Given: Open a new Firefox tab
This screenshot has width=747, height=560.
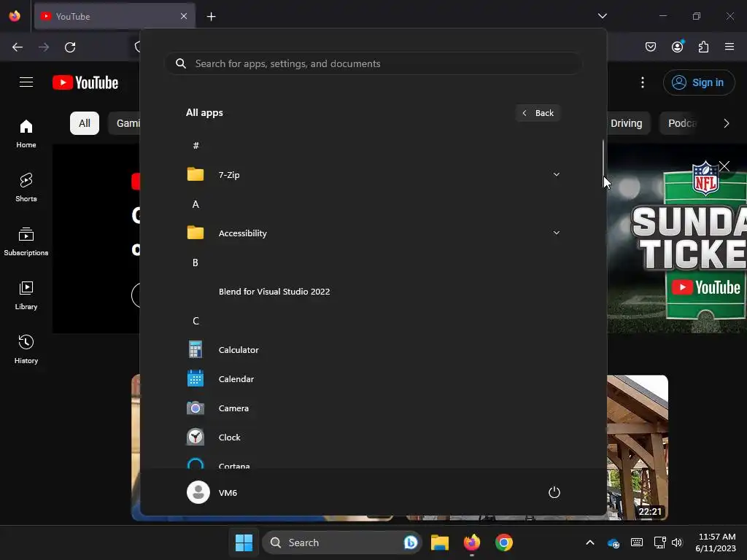Looking at the screenshot, I should pos(211,17).
